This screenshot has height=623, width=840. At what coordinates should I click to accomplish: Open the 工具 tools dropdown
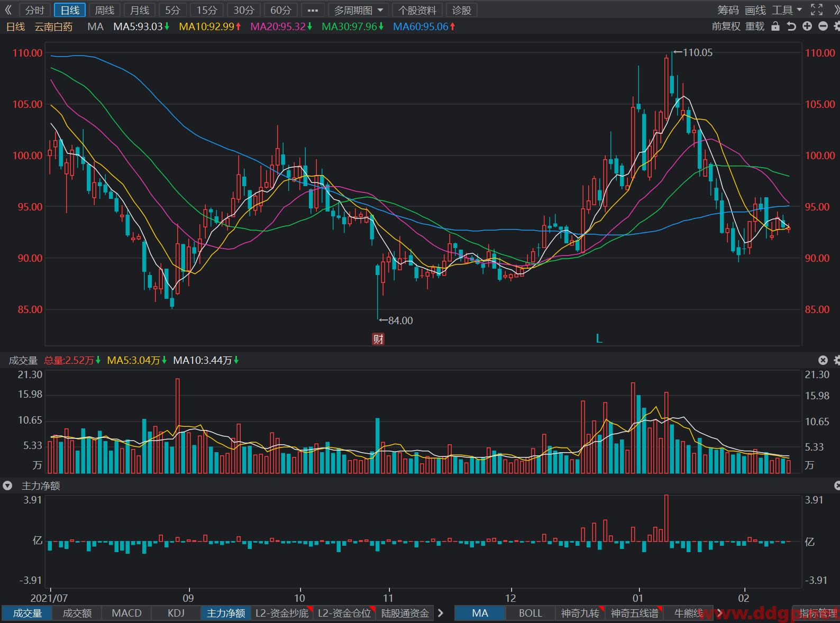[x=787, y=10]
